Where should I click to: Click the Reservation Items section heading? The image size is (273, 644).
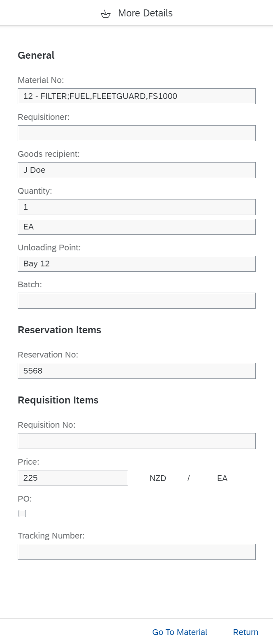[59, 330]
